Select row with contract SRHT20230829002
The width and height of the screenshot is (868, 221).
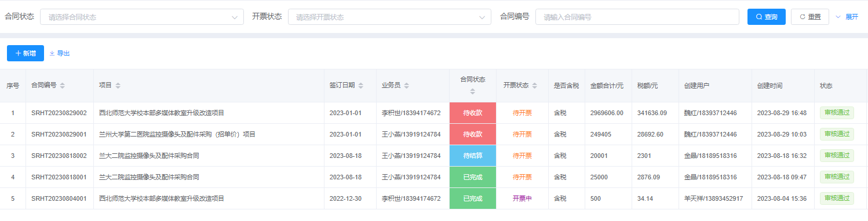point(433,113)
